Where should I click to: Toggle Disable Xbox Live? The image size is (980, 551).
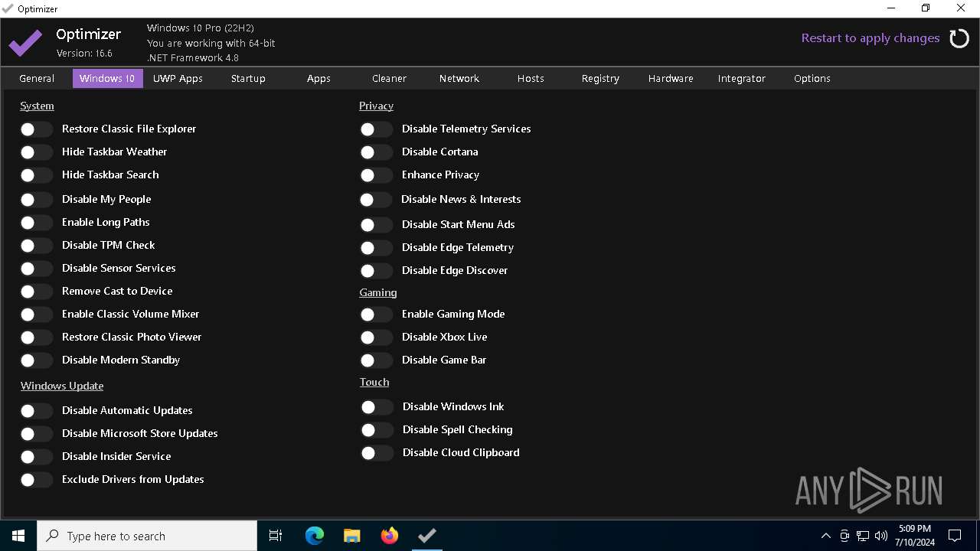pos(376,337)
